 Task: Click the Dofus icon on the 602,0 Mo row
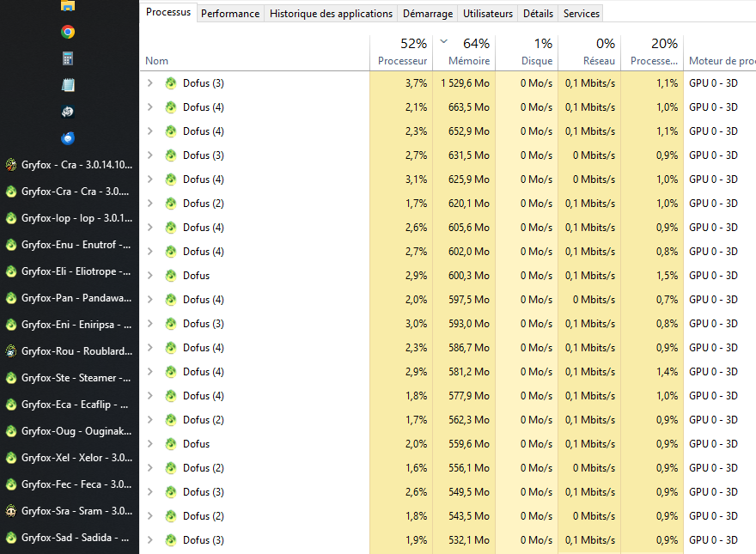point(171,252)
